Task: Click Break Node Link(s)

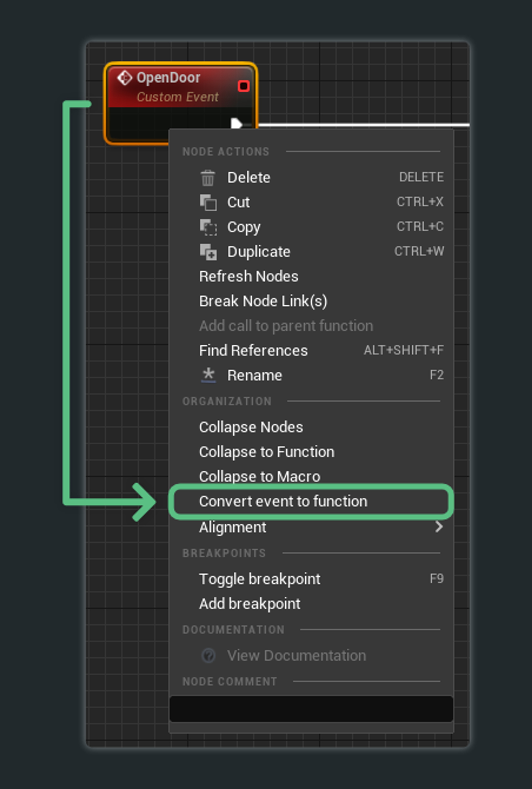Action: [263, 301]
